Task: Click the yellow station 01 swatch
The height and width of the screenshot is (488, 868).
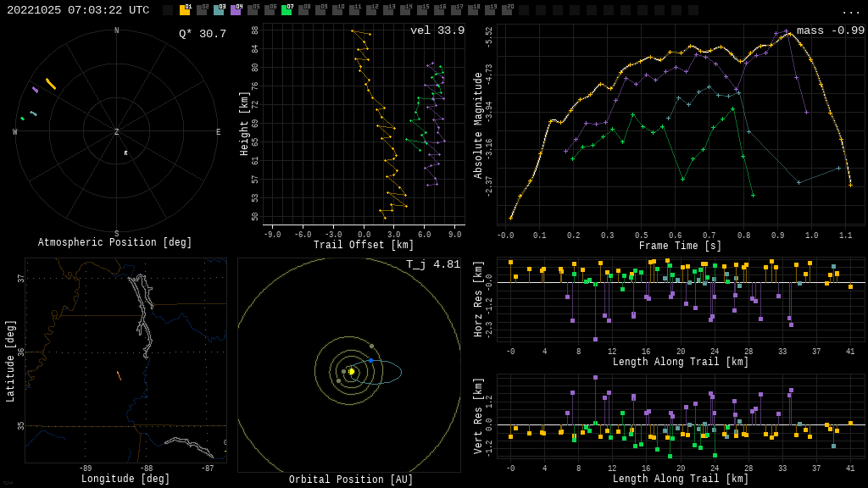Action: pyautogui.click(x=185, y=10)
